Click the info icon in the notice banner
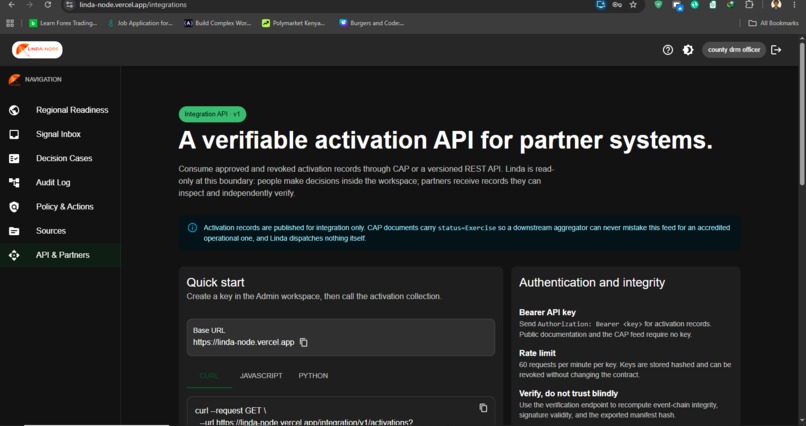 pos(192,228)
